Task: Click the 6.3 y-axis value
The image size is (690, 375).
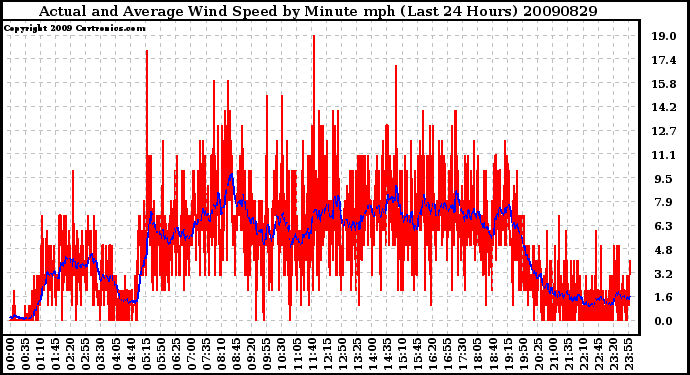Action: coord(664,226)
